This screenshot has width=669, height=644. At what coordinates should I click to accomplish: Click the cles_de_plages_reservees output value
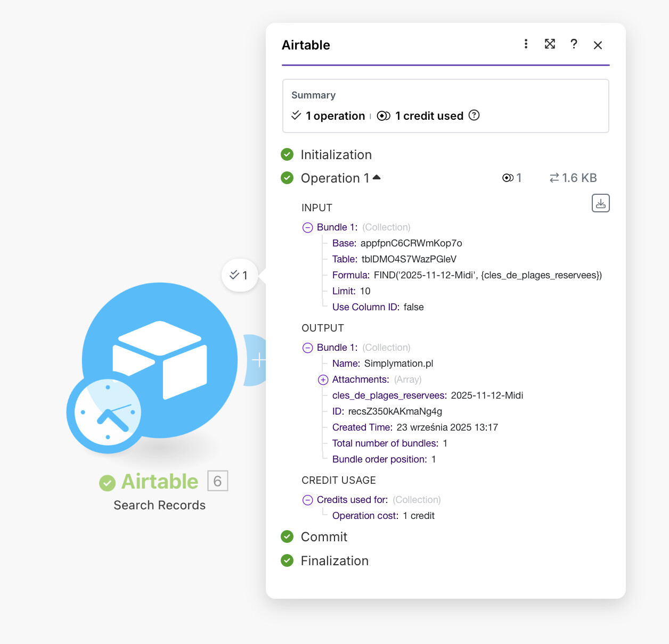(487, 395)
